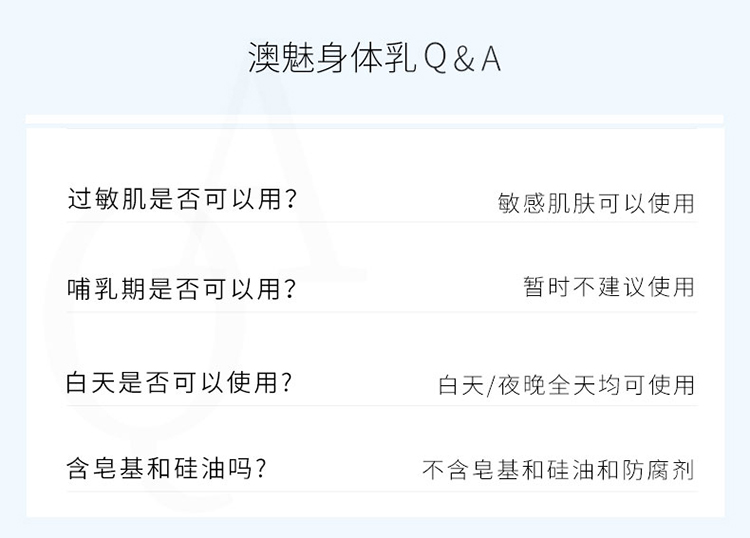Viewport: 750px width, 538px height.
Task: Click the ampersand in the title
Action: [463, 60]
